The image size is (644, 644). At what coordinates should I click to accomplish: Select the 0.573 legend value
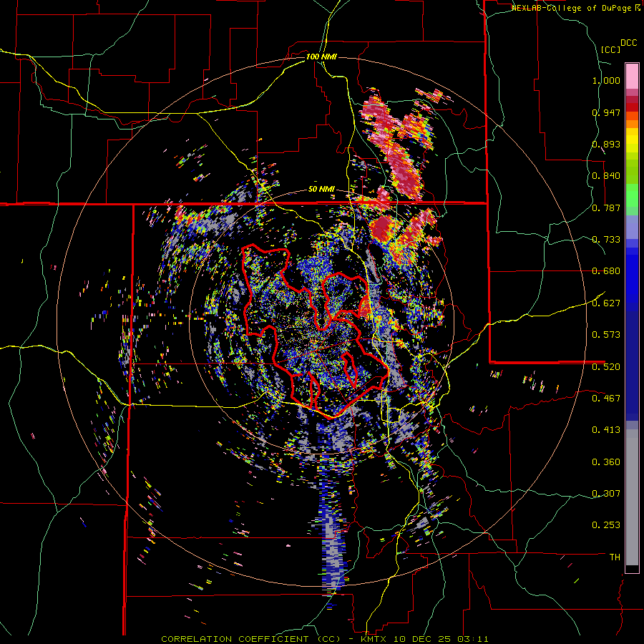(x=606, y=335)
